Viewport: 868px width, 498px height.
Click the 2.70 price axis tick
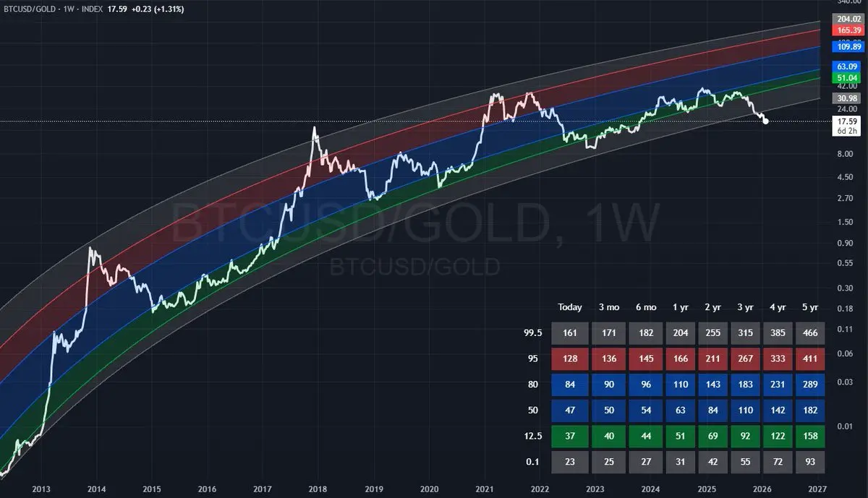846,198
